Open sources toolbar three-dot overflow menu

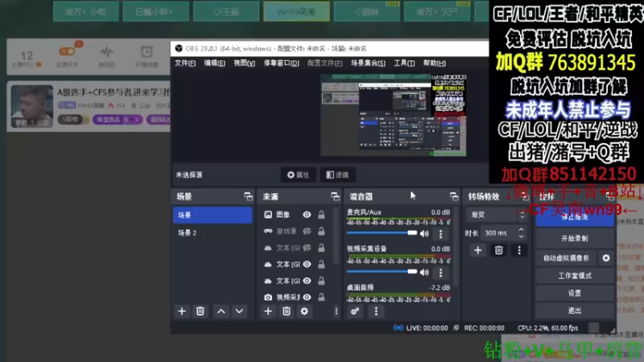336,311
